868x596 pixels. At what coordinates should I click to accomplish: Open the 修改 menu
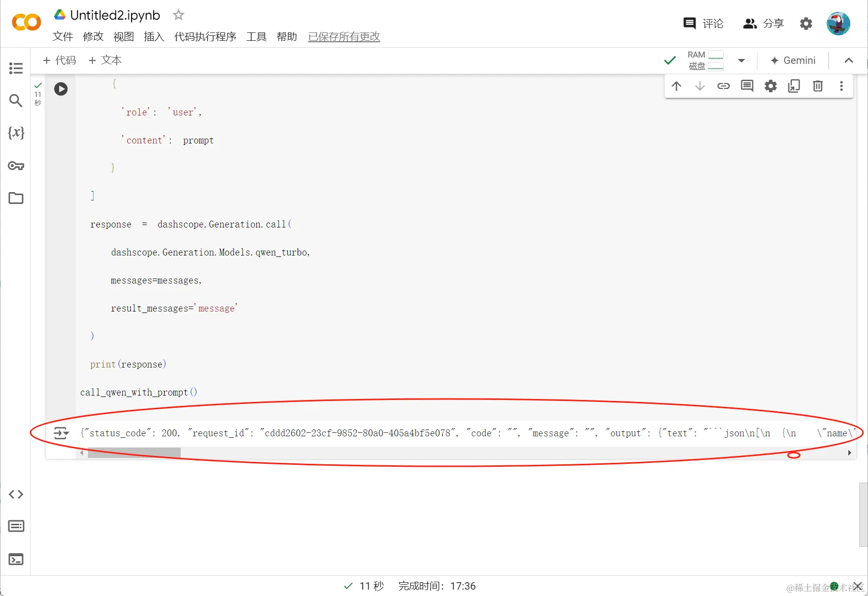pyautogui.click(x=93, y=36)
